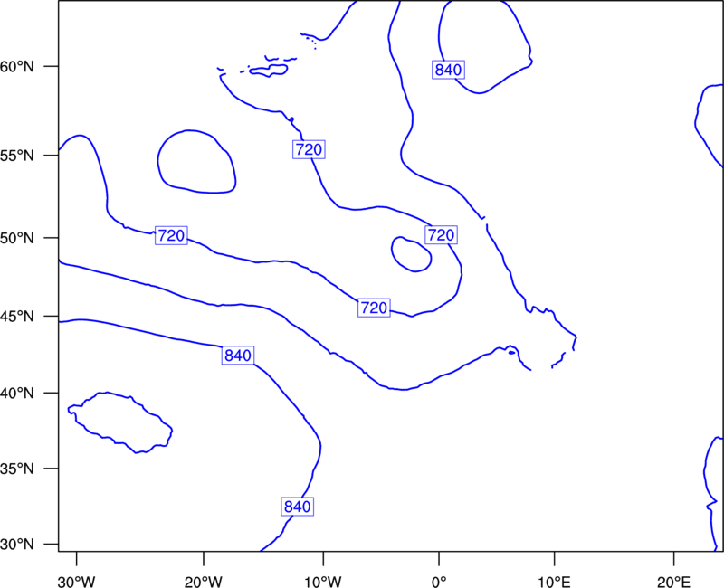Select the 10°W longitude tick label
This screenshot has width=724, height=588.
tap(323, 582)
